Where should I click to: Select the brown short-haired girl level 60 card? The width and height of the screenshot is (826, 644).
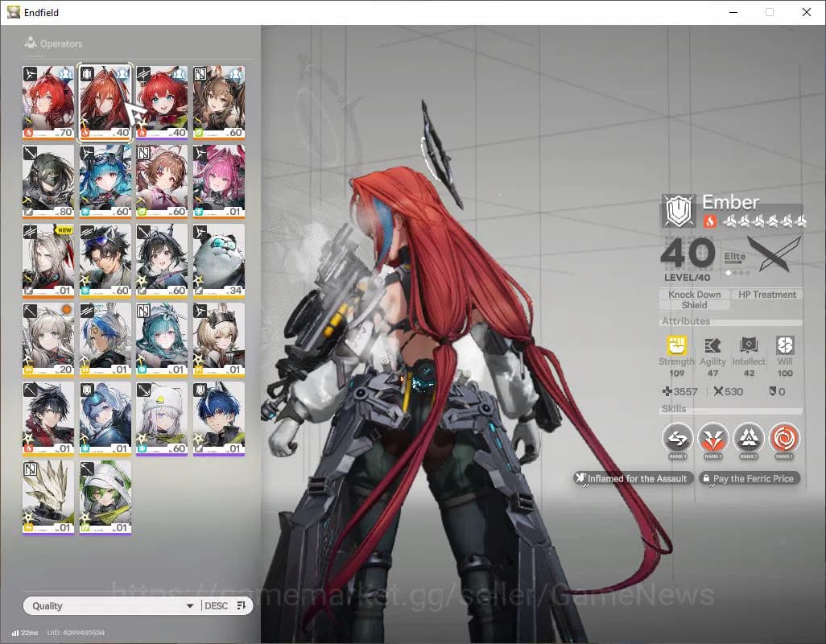tap(162, 181)
